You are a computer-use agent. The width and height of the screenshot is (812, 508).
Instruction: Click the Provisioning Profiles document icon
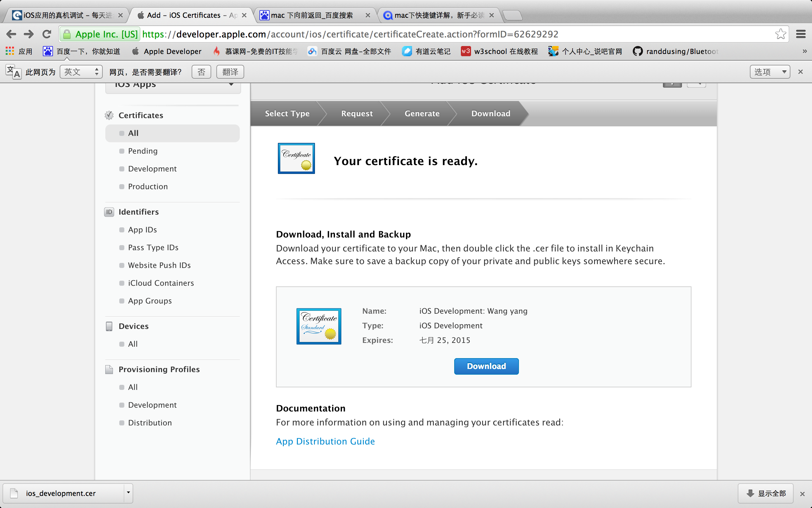109,369
